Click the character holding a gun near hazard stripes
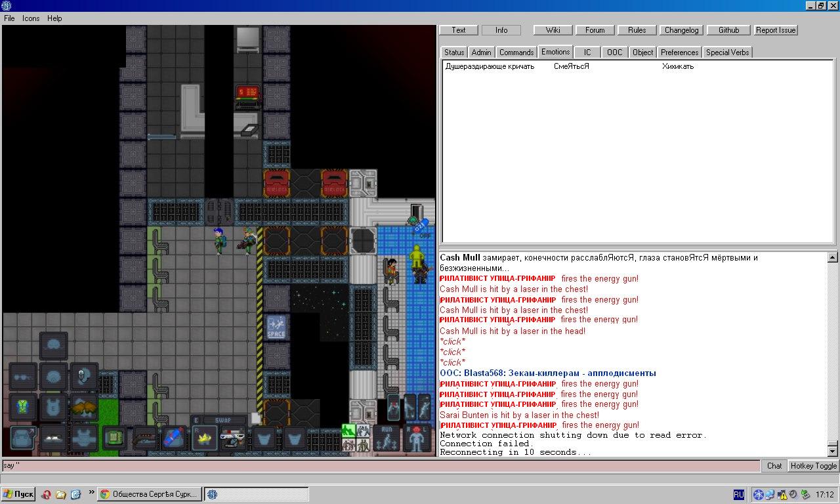Viewport: 840px width, 504px height. [248, 241]
